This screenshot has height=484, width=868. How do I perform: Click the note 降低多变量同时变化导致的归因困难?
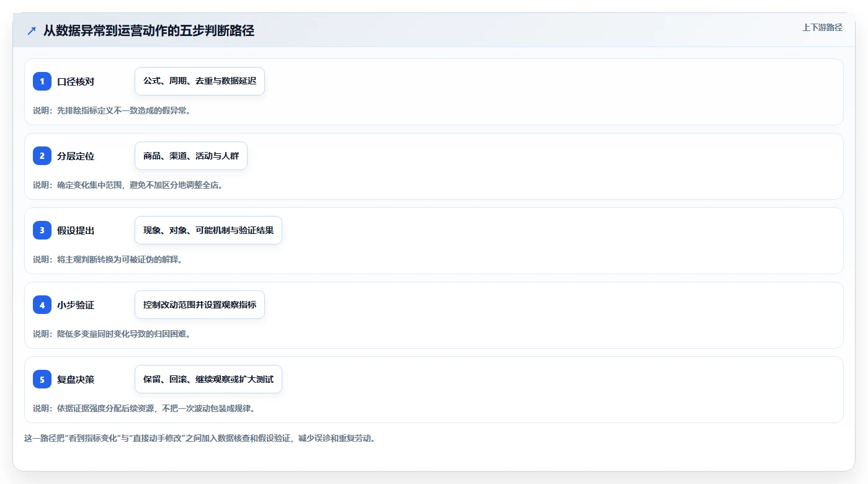coord(112,334)
